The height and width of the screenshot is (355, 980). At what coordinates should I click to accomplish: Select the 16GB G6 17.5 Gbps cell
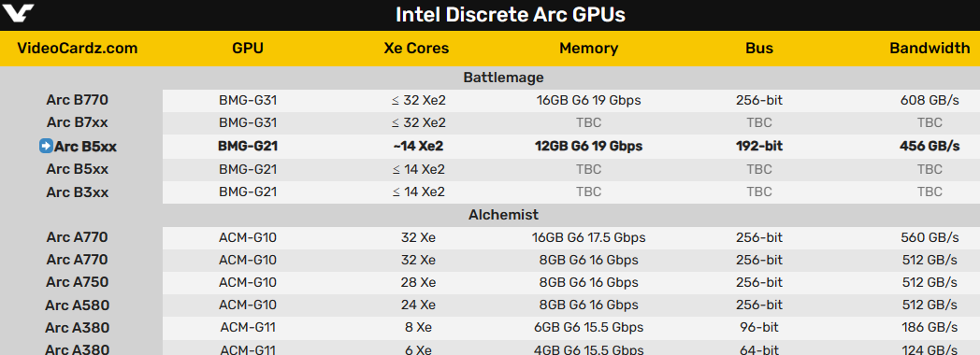pos(589,237)
